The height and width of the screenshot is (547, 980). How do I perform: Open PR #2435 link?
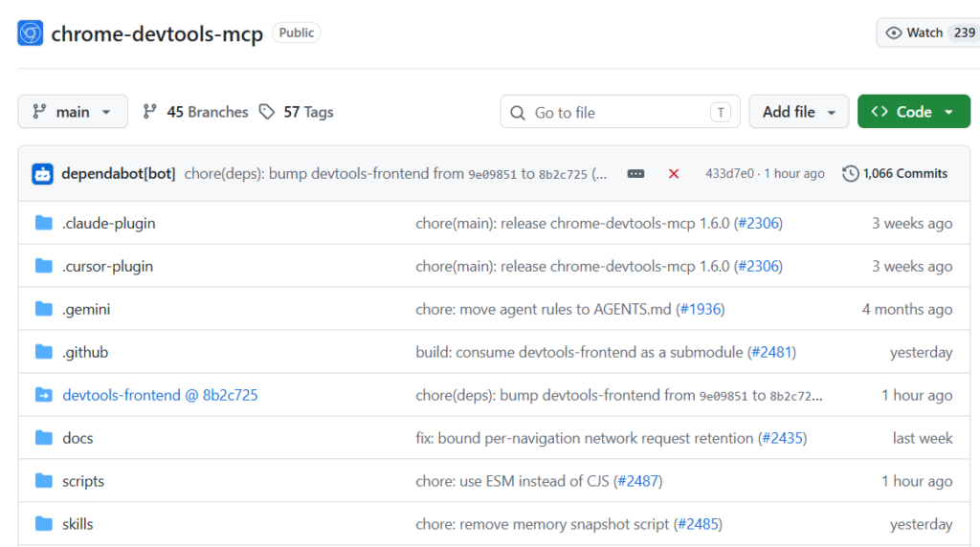point(783,438)
